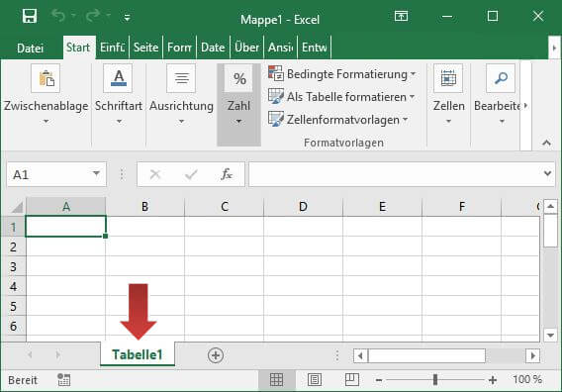Image resolution: width=562 pixels, height=392 pixels.
Task: Switch to Page Layout view icon
Action: click(315, 379)
